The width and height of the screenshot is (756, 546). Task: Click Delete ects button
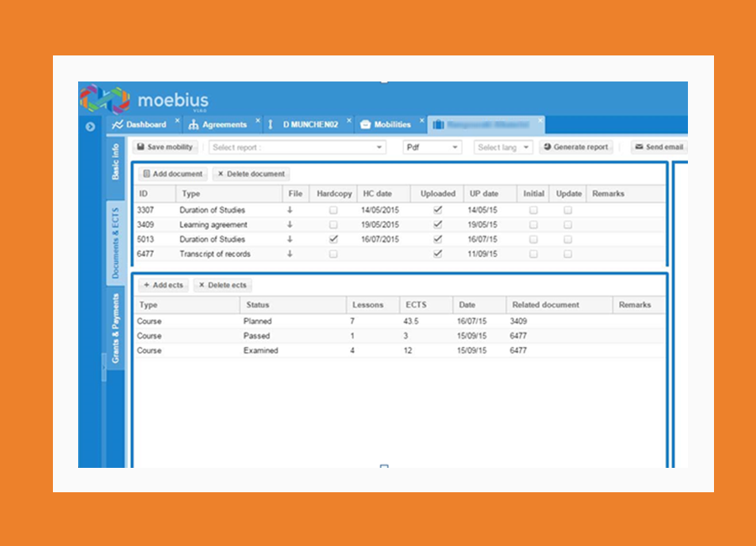223,285
